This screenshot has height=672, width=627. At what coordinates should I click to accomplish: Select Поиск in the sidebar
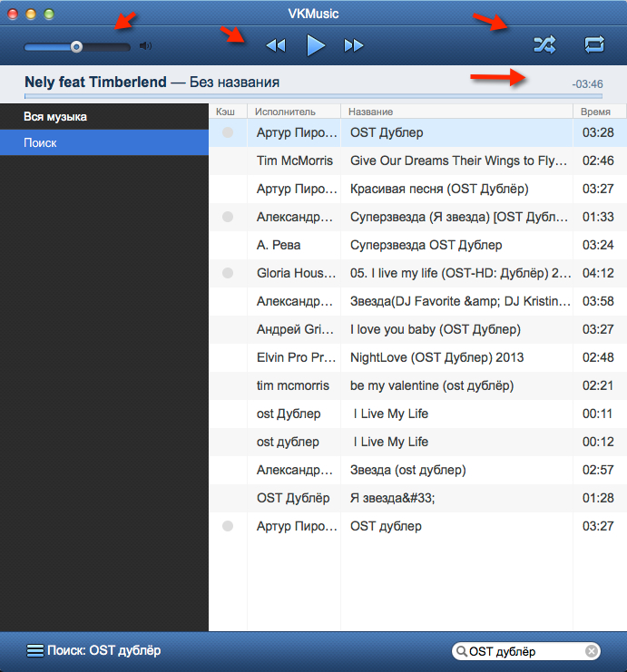[40, 143]
